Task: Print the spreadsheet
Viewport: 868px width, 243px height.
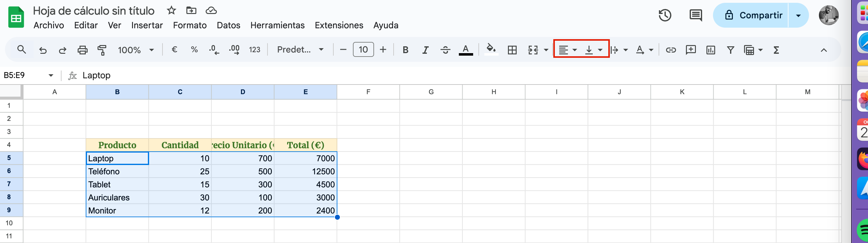Action: pyautogui.click(x=83, y=50)
